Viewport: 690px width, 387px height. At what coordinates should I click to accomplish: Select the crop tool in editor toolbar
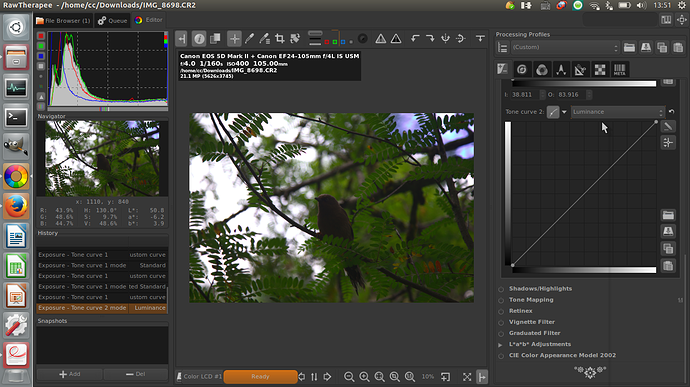tap(279, 39)
